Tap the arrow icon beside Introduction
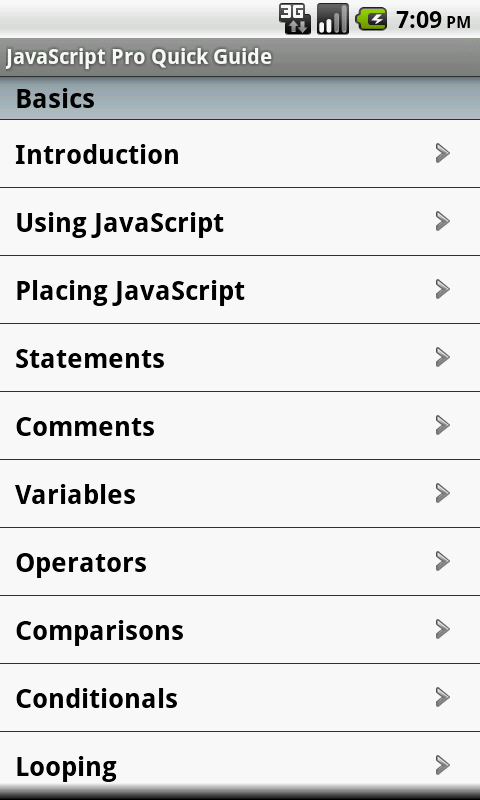 pyautogui.click(x=443, y=153)
